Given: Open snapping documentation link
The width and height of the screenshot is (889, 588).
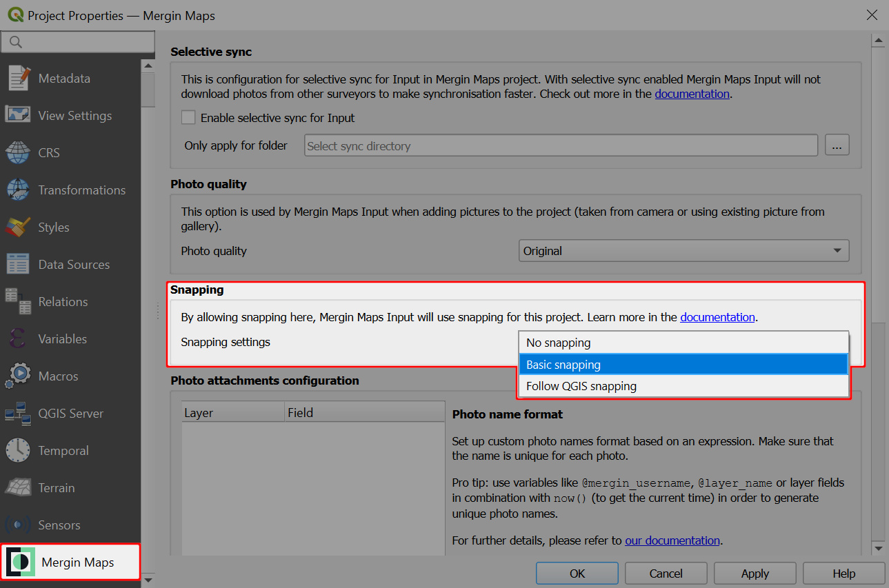Looking at the screenshot, I should pos(717,317).
